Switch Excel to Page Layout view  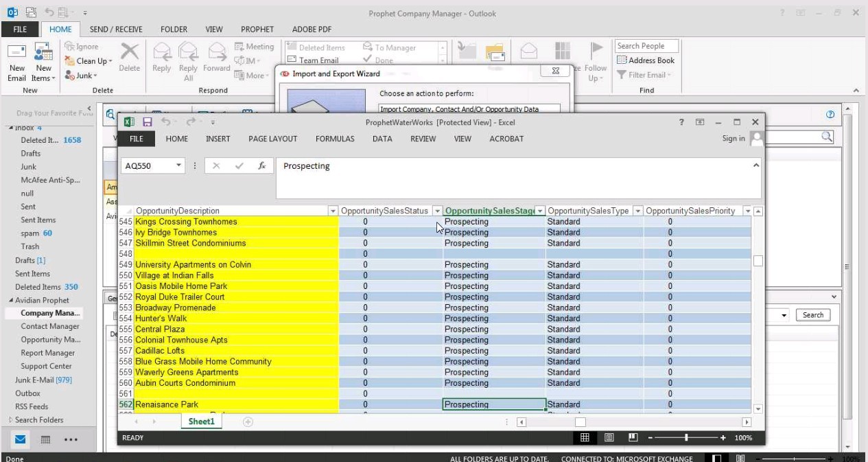click(609, 437)
